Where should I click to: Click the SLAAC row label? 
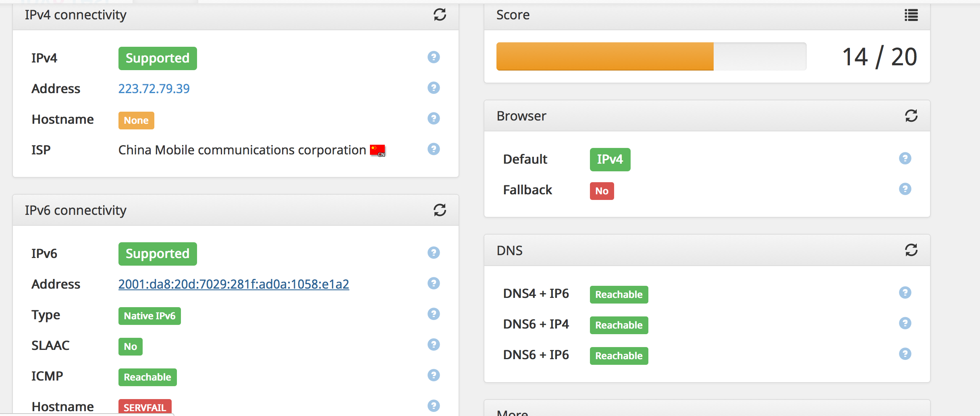pyautogui.click(x=50, y=345)
